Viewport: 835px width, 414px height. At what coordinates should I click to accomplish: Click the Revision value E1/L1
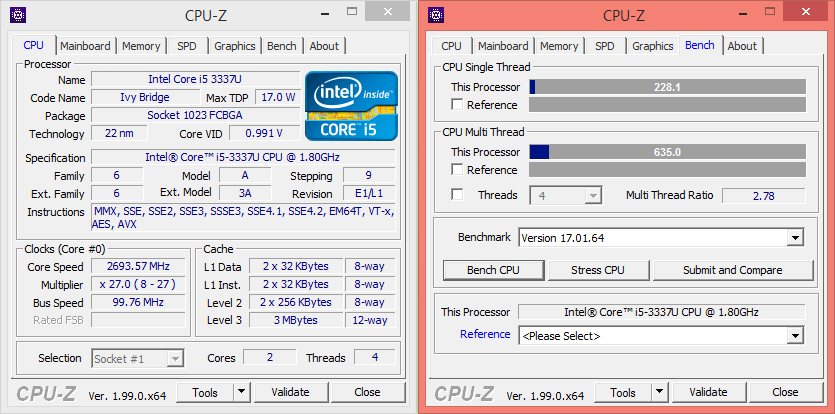point(369,193)
